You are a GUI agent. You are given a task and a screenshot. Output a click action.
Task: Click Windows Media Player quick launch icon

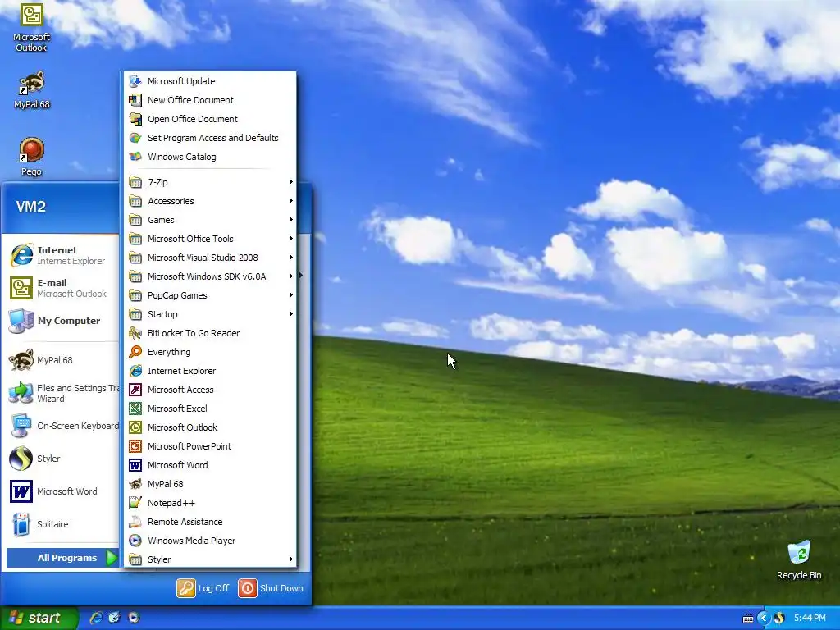click(x=134, y=618)
